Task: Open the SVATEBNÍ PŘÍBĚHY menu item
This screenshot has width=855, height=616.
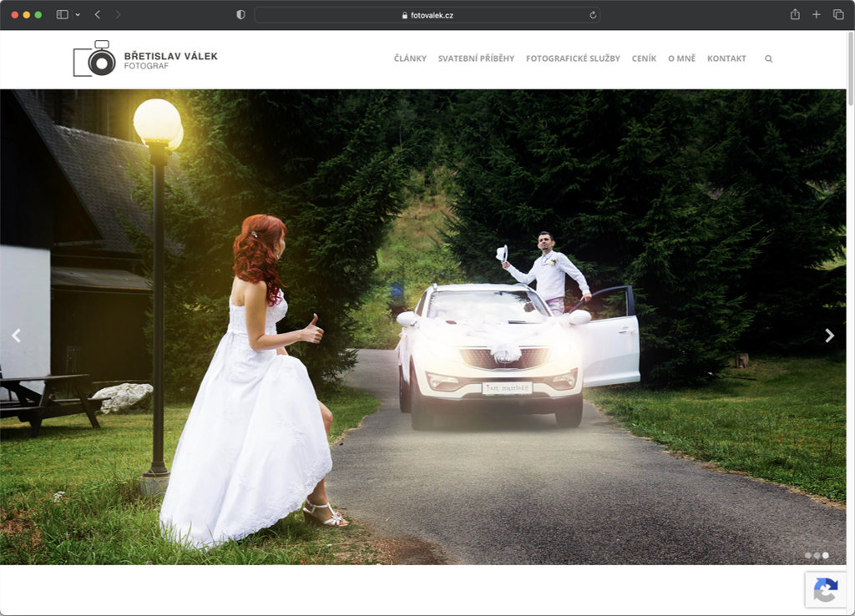Action: click(x=476, y=59)
